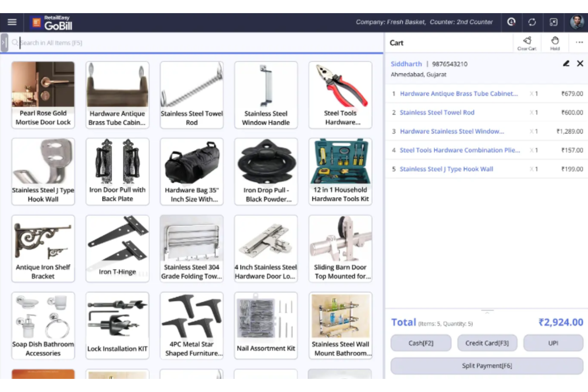This screenshot has width=588, height=392.
Task: Add Steel Tools Hardware pliers item
Action: 340,95
